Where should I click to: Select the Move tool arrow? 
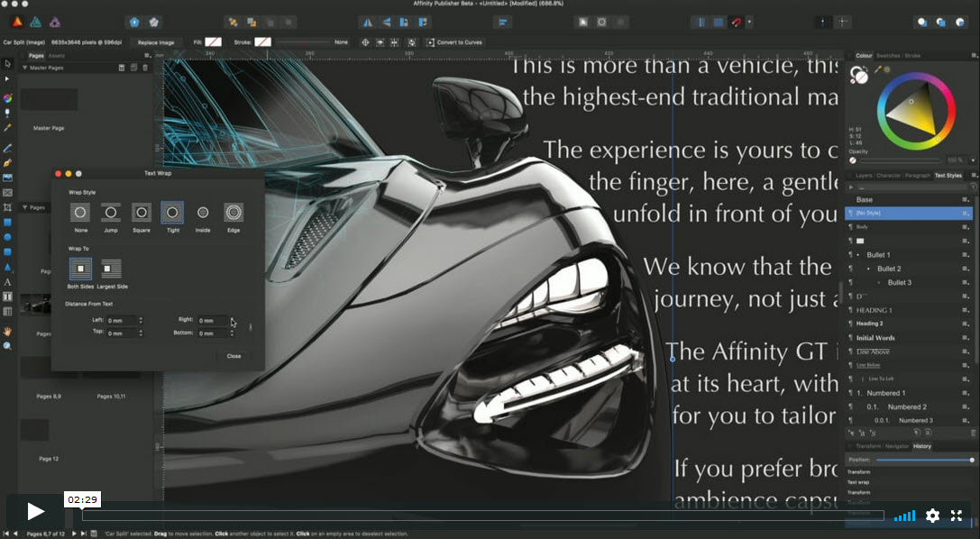tap(7, 64)
